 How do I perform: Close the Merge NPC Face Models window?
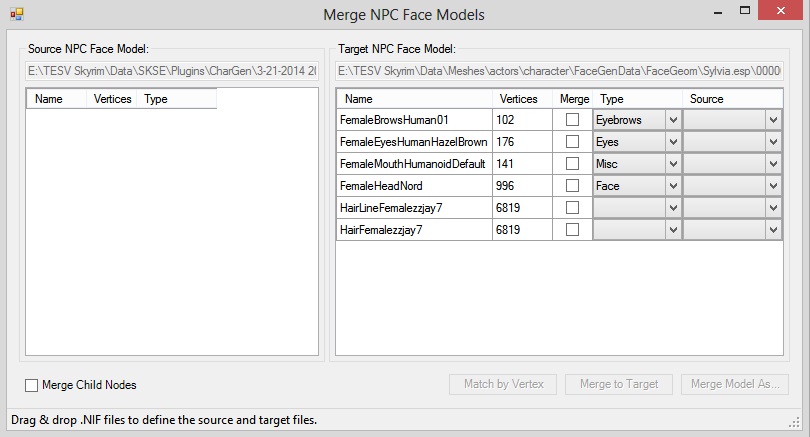tap(781, 10)
